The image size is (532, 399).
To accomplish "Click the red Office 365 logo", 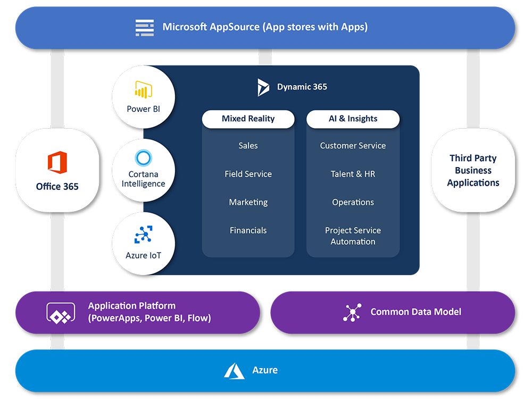I will coord(57,162).
